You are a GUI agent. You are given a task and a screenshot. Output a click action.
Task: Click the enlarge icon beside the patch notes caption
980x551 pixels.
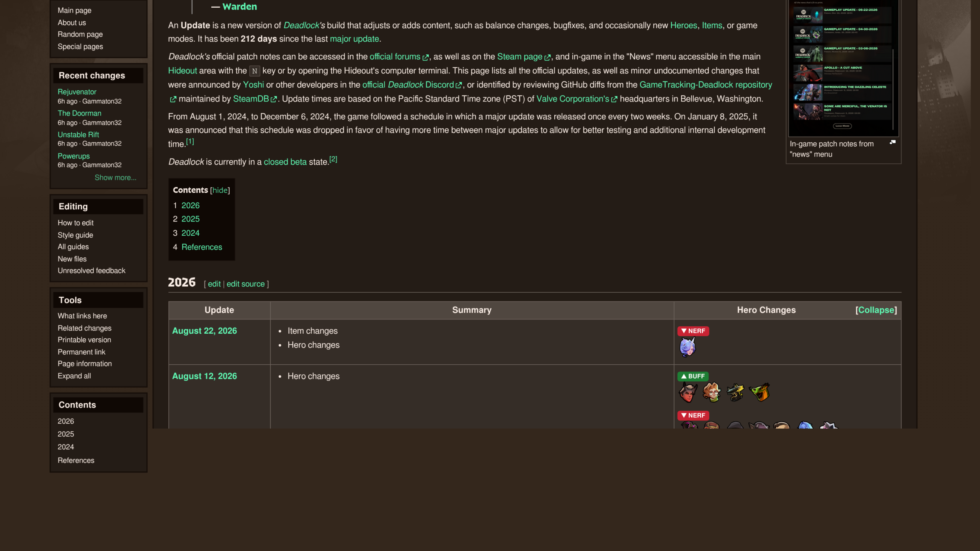pos(893,142)
